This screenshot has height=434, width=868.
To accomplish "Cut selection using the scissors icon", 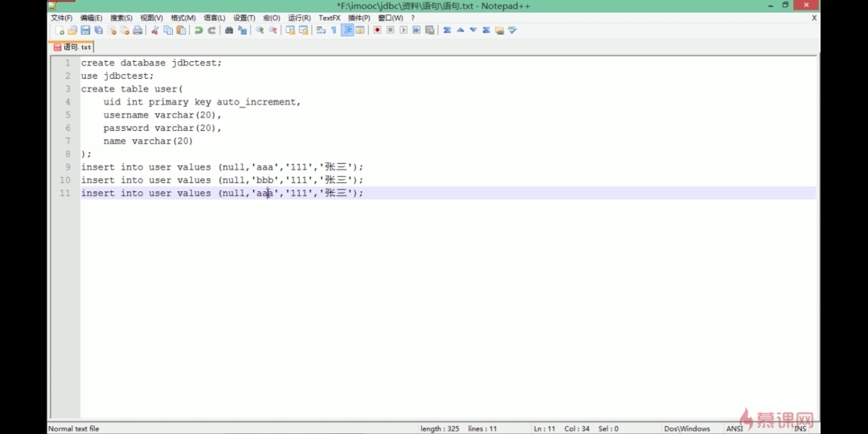I will (x=155, y=30).
